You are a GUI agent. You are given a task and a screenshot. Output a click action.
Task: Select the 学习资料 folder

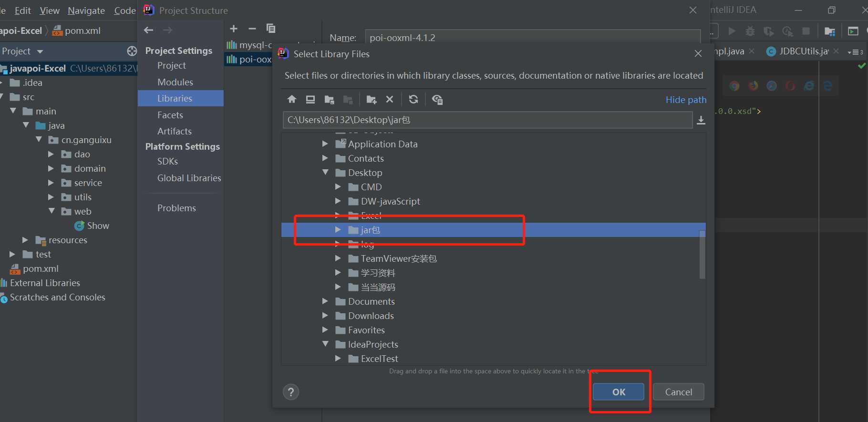coord(378,273)
